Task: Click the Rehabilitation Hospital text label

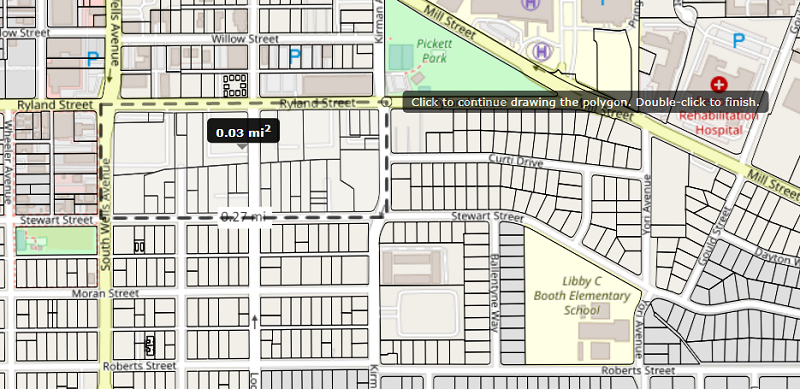Action: [719, 123]
